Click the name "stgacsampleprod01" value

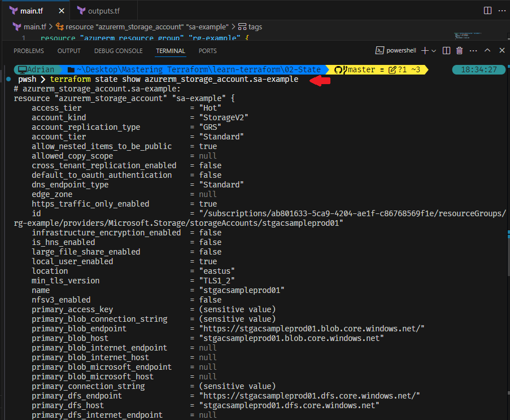242,290
